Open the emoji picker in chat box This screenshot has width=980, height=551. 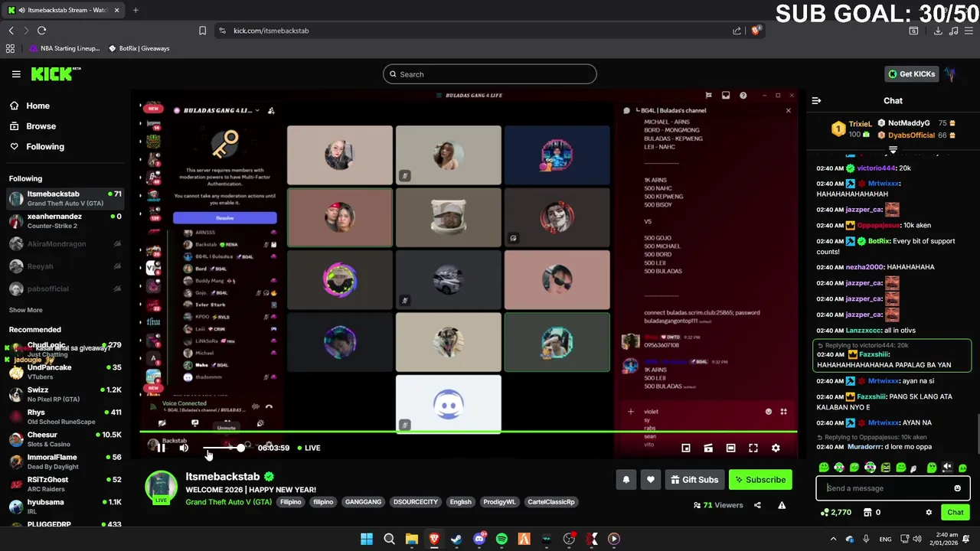pos(957,488)
